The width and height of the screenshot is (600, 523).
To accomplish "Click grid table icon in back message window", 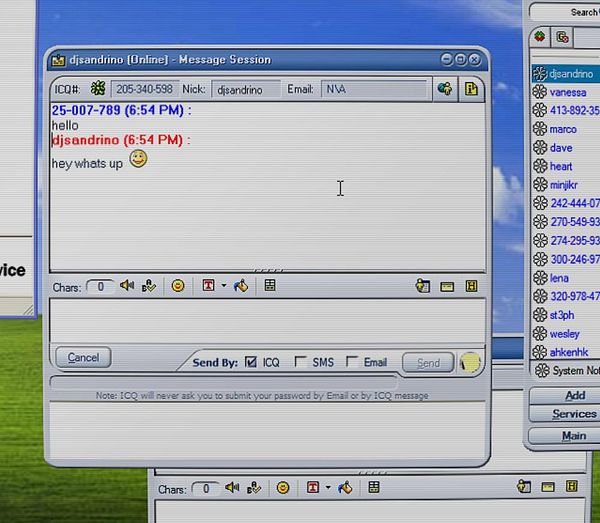I will (374, 487).
